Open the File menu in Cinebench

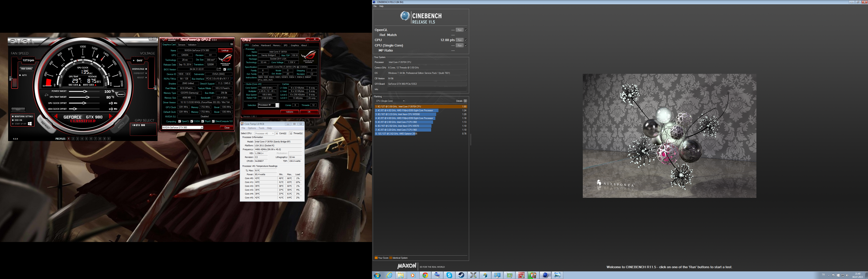375,6
